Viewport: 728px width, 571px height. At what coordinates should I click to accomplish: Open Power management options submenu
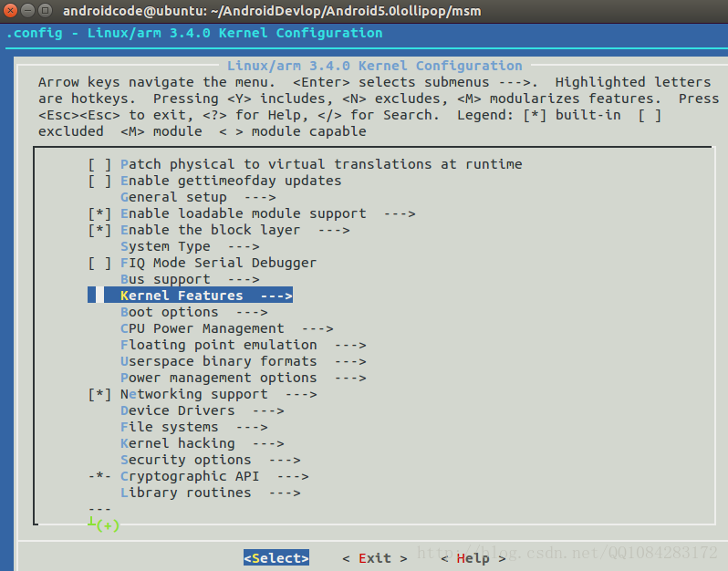click(x=243, y=378)
